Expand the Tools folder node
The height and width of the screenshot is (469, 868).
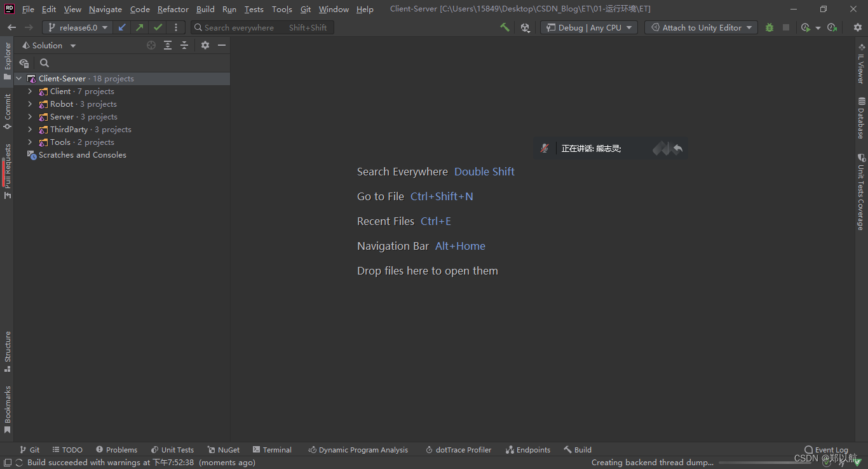click(30, 142)
